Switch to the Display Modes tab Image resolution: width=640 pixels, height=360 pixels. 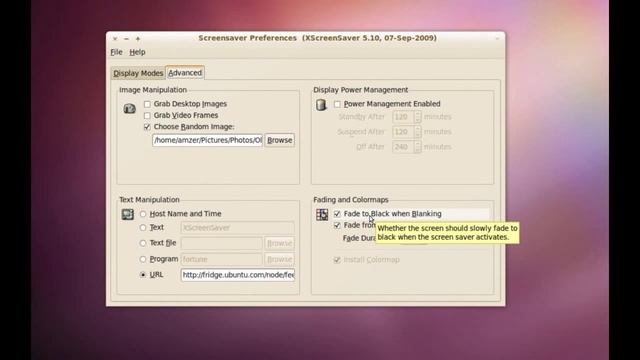pyautogui.click(x=138, y=73)
